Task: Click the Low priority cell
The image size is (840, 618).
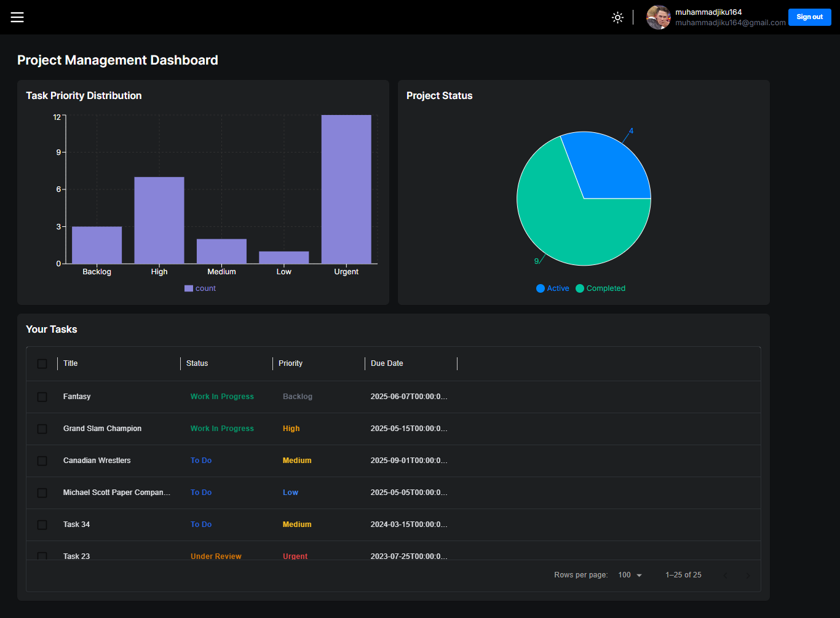Action: 290,493
